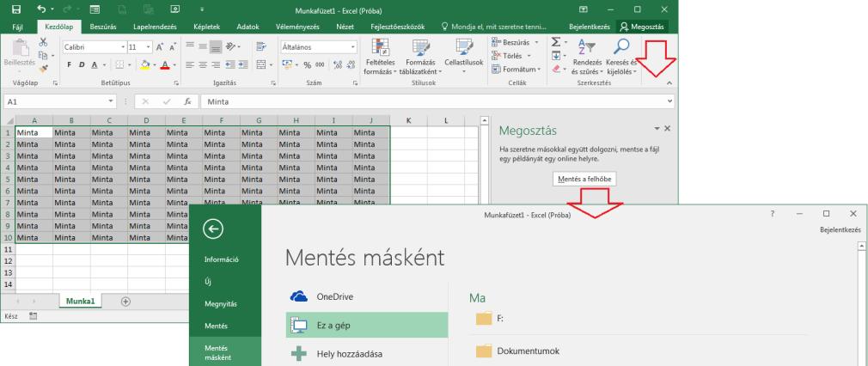Click the Undo arrow icon
The width and height of the screenshot is (868, 366).
[x=42, y=9]
